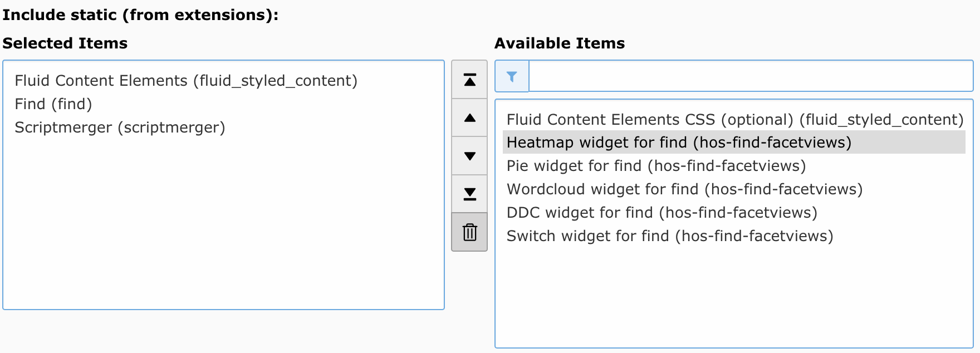Viewport: 980px width, 353px height.
Task: Move selected item down one position
Action: 469,156
